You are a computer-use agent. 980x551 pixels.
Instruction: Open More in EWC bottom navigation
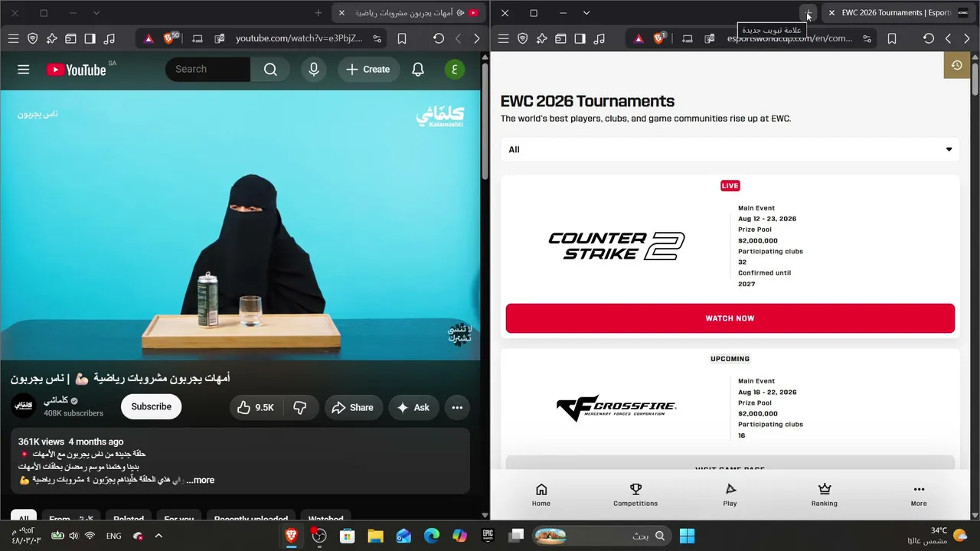(x=919, y=494)
